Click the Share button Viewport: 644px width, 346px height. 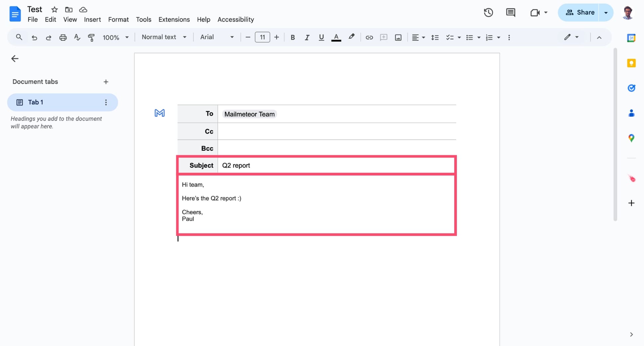click(581, 12)
